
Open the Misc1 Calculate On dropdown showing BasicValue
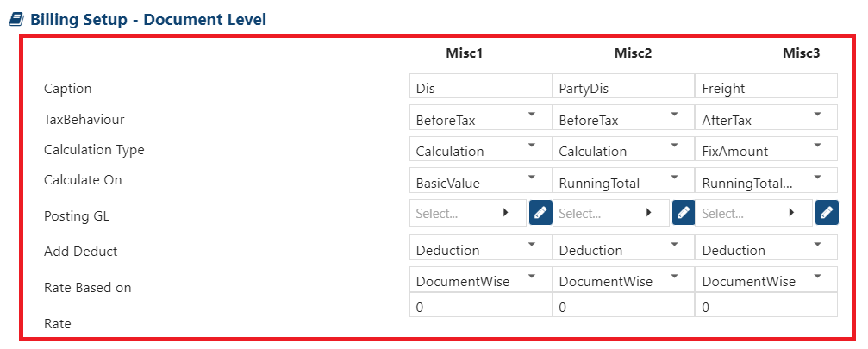tap(480, 180)
